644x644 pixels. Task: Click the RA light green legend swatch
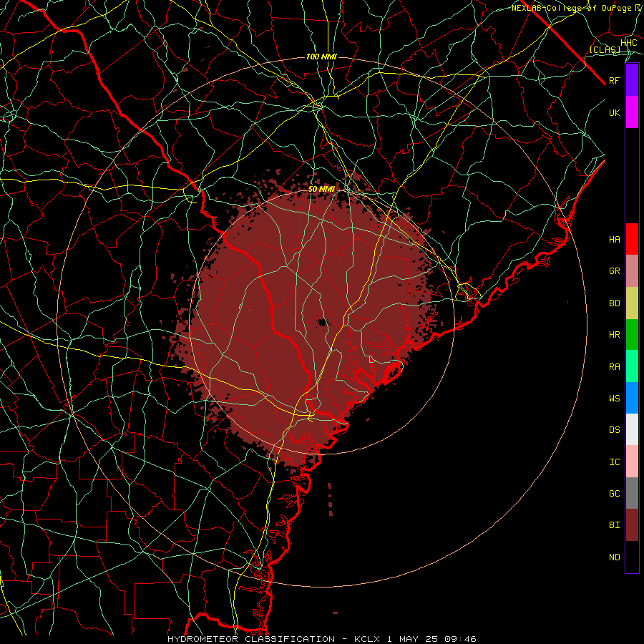(632, 366)
